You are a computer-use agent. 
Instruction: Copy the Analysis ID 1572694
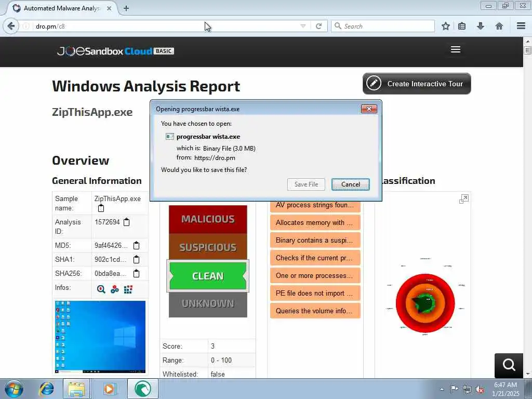point(127,222)
